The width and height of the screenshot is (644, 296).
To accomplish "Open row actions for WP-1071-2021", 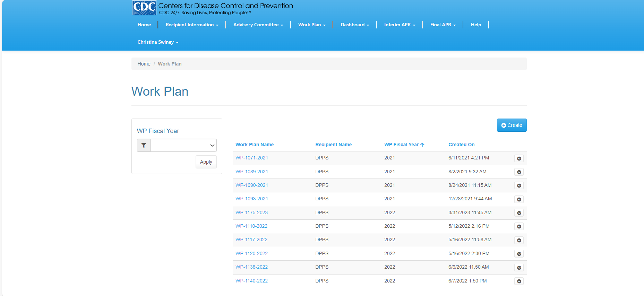I will click(x=519, y=158).
